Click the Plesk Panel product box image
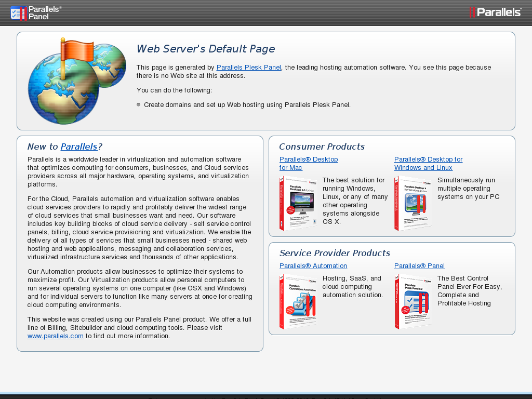Viewport: 532px width, 399px height. 413,302
